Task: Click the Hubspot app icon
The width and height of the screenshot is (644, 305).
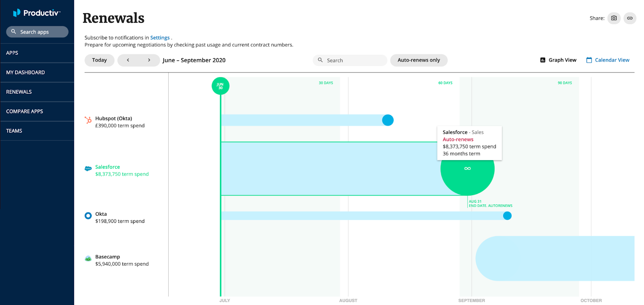Action: coord(88,120)
